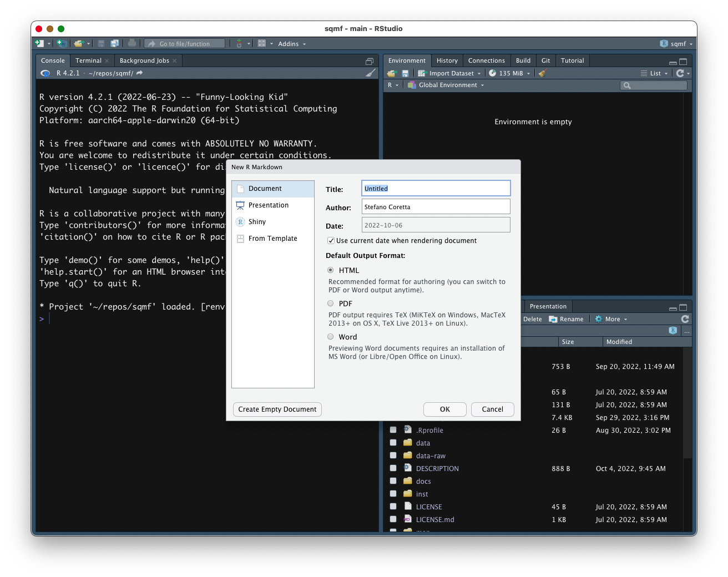Click the Environment search field
The width and height of the screenshot is (728, 577).
654,85
